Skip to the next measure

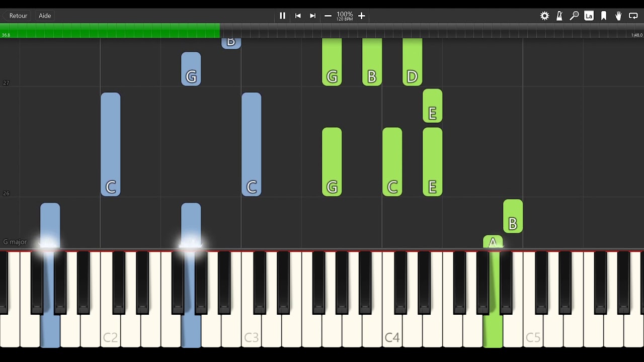(x=312, y=16)
